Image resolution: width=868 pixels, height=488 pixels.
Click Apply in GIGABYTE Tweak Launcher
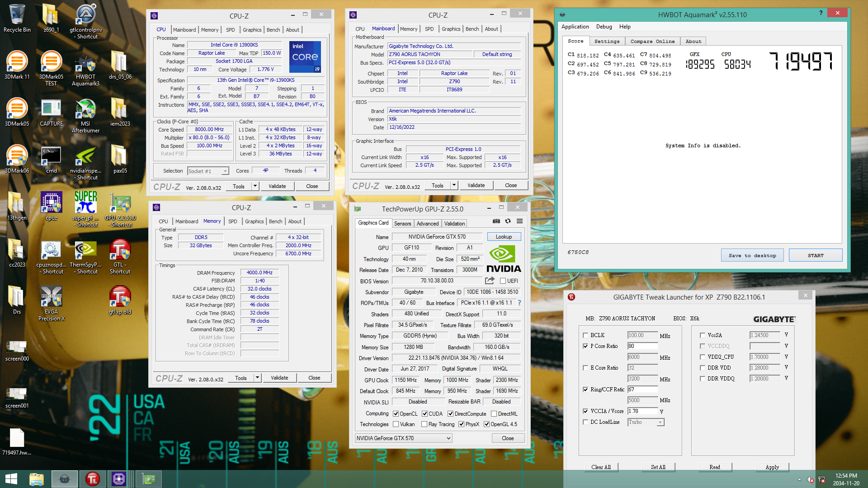click(x=772, y=467)
